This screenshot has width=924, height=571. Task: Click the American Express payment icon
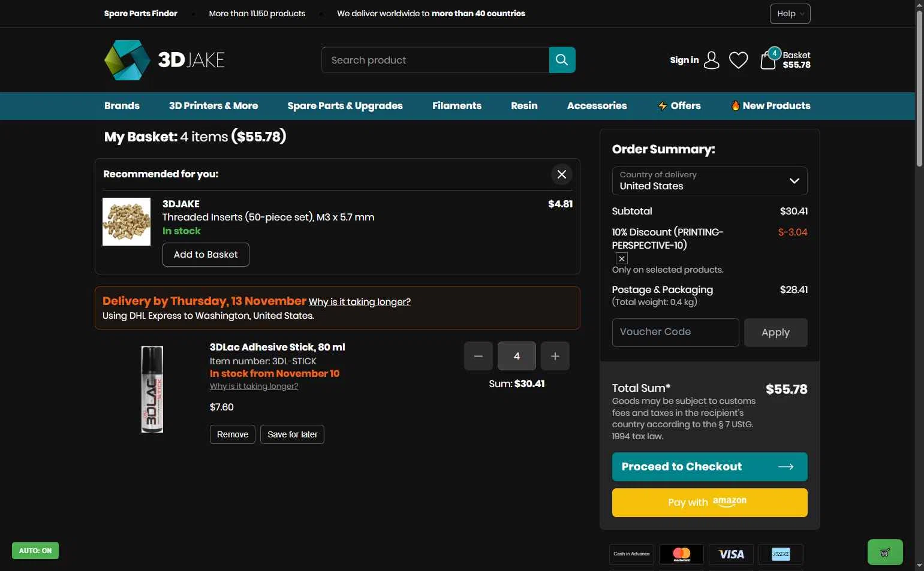[x=781, y=554]
